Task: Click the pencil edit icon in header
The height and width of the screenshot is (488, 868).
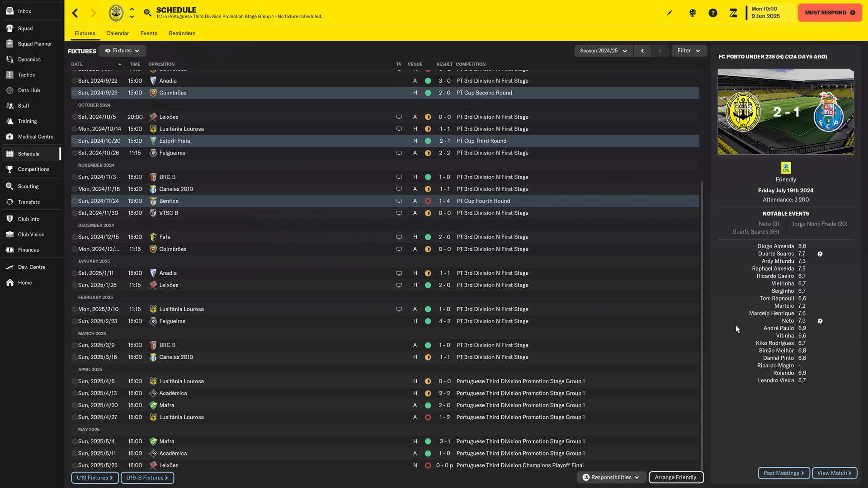Action: tap(670, 13)
